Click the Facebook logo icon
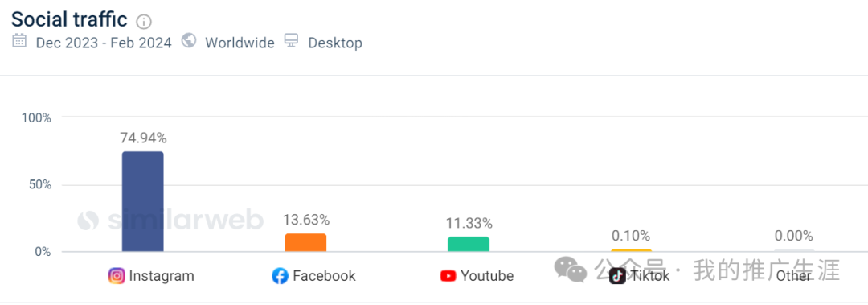The image size is (868, 305). [280, 276]
